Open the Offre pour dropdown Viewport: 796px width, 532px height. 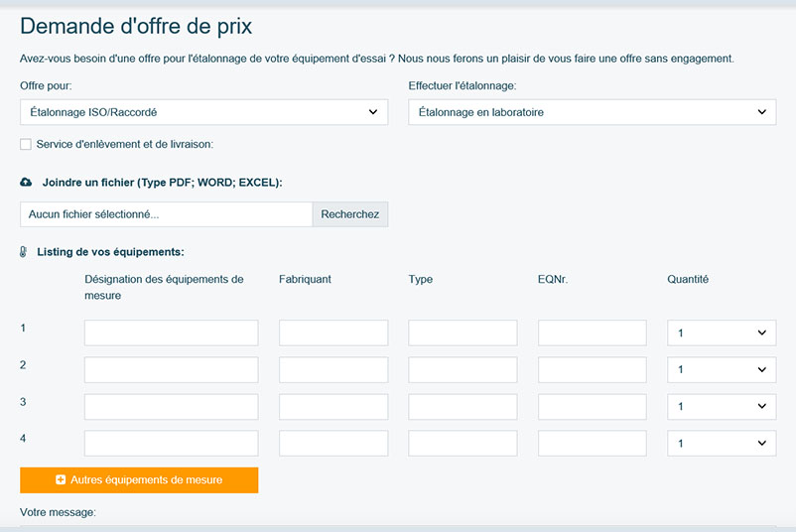[x=204, y=112]
